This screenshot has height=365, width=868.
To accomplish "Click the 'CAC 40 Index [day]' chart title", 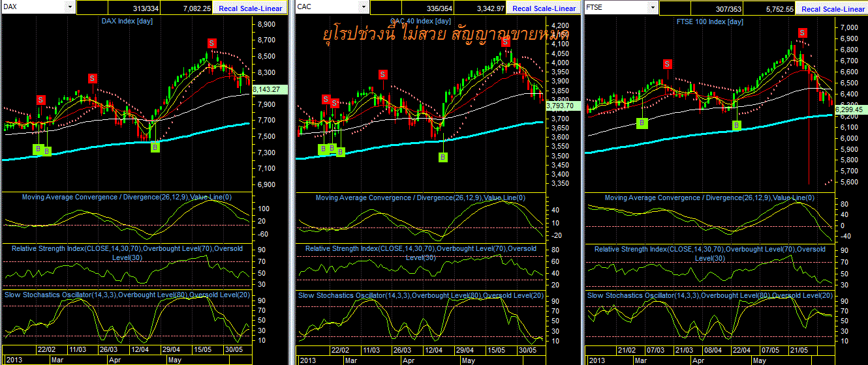I will tap(421, 22).
